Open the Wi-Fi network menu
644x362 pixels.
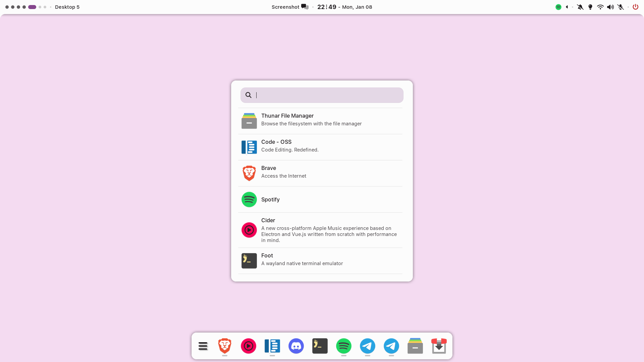click(600, 7)
